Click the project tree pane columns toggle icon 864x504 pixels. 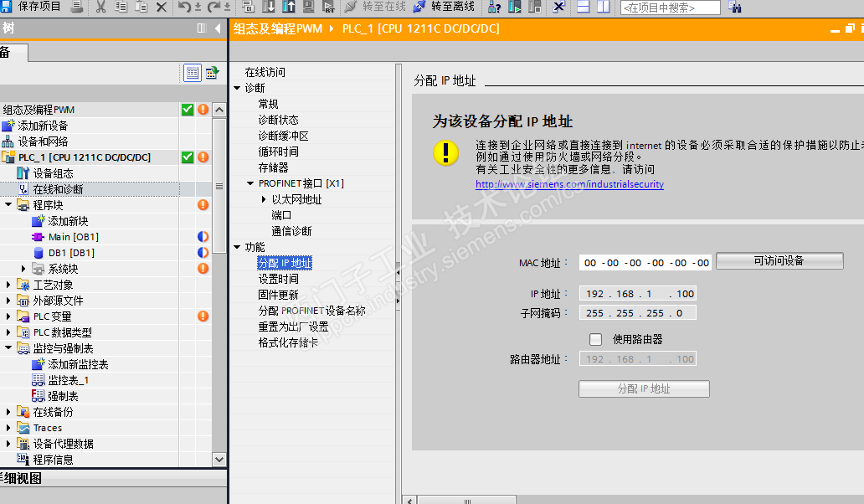point(202,28)
